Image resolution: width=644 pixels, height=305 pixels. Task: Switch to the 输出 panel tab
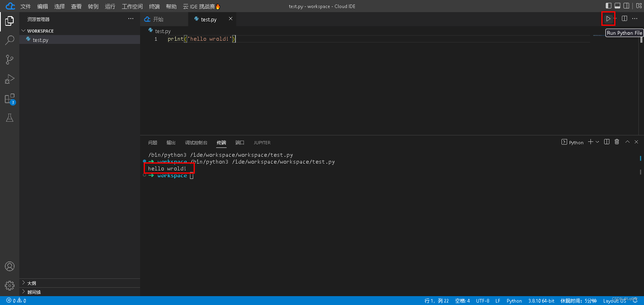[x=171, y=143]
